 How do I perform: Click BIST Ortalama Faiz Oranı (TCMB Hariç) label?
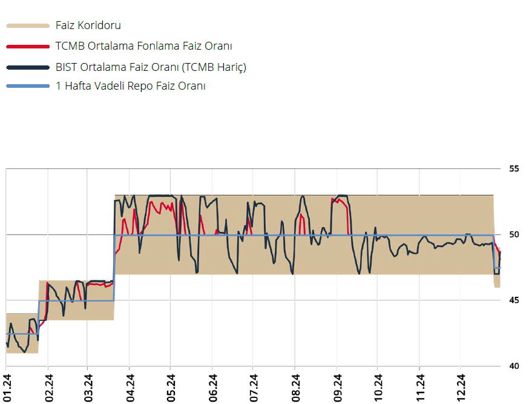151,67
